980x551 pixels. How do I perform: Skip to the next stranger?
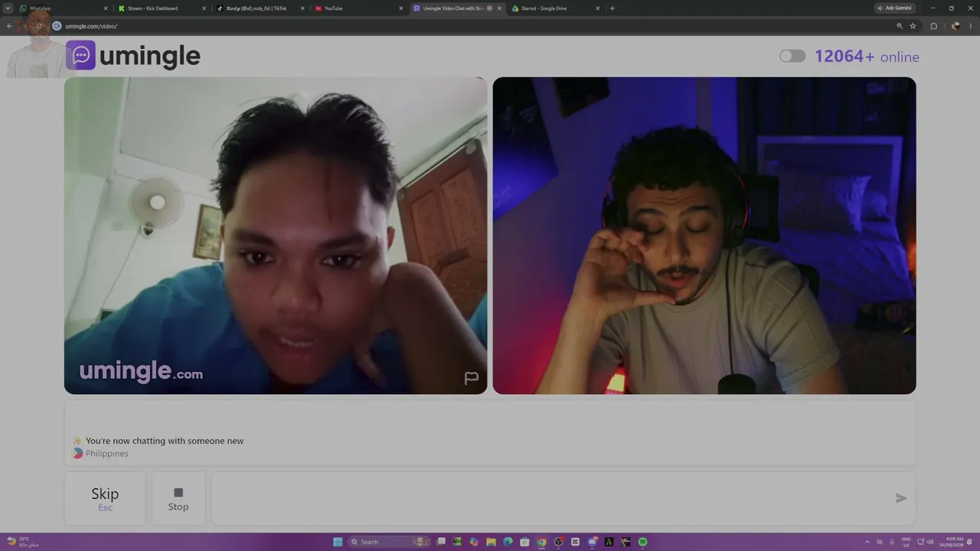click(x=105, y=498)
